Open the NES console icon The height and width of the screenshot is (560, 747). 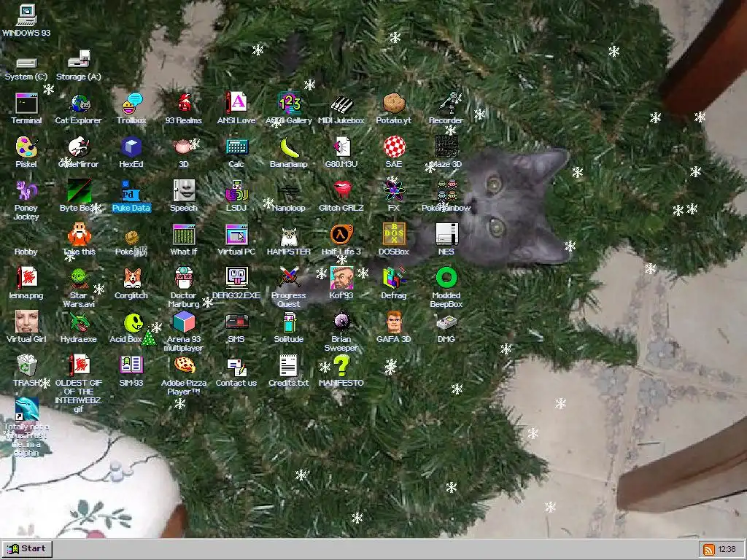point(446,235)
